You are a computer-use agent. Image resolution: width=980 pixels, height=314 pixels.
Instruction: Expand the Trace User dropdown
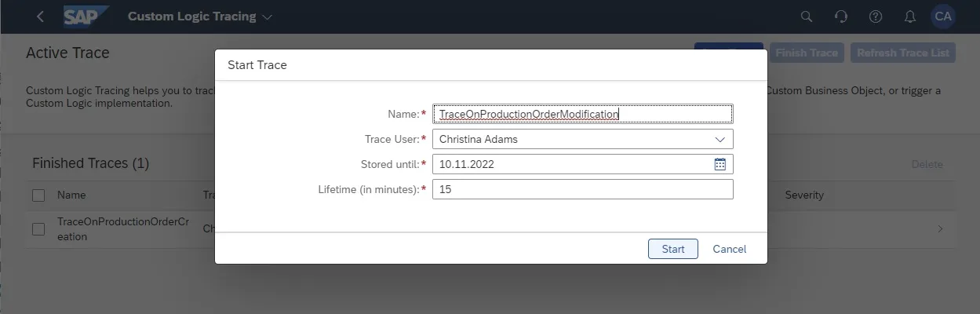tap(720, 139)
